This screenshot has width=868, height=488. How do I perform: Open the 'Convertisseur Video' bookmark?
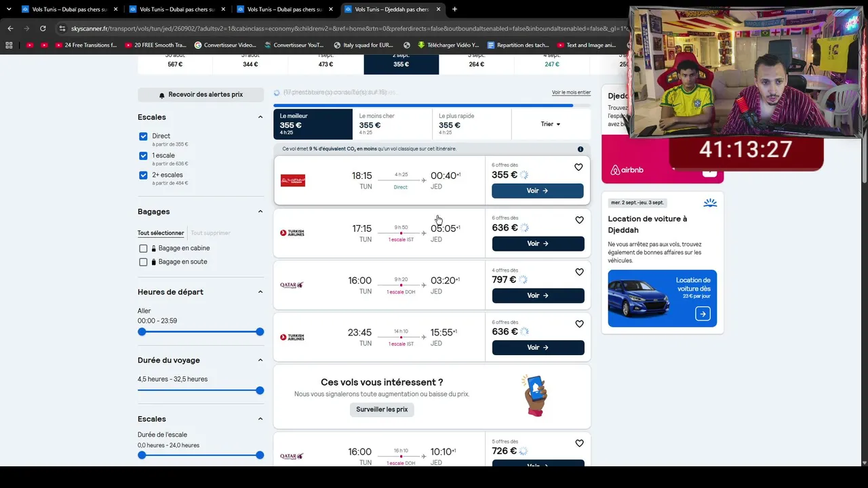point(225,45)
